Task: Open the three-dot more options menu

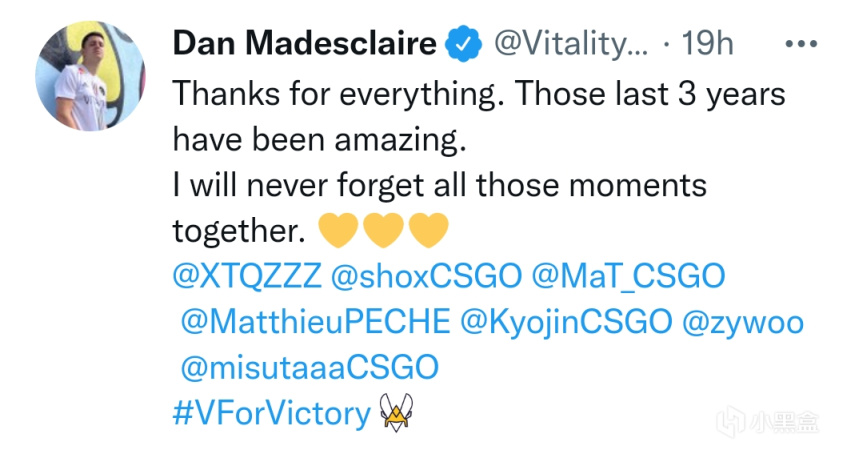Action: pyautogui.click(x=802, y=44)
